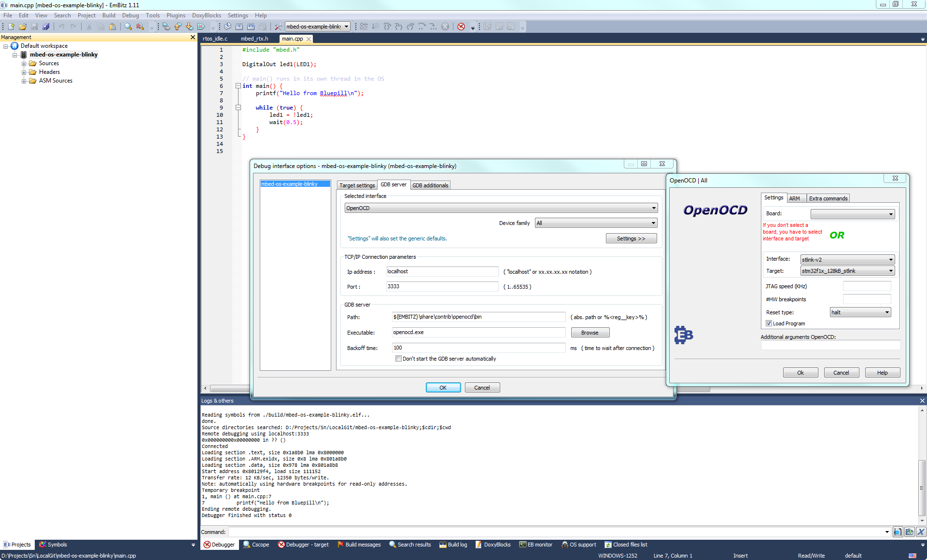Open the Interface stlink-v2 dropdown
The height and width of the screenshot is (560, 927).
(847, 260)
